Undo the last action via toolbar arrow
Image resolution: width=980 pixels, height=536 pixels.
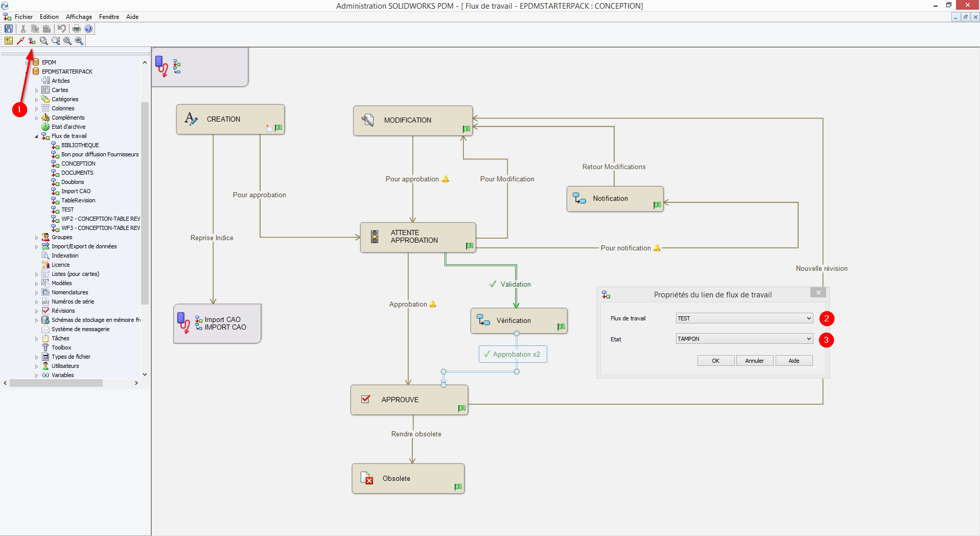(62, 29)
